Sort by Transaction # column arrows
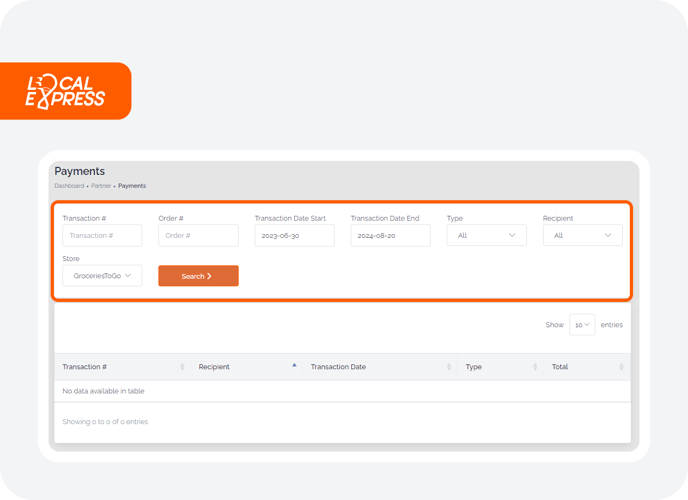This screenshot has height=500, width=688. (182, 367)
